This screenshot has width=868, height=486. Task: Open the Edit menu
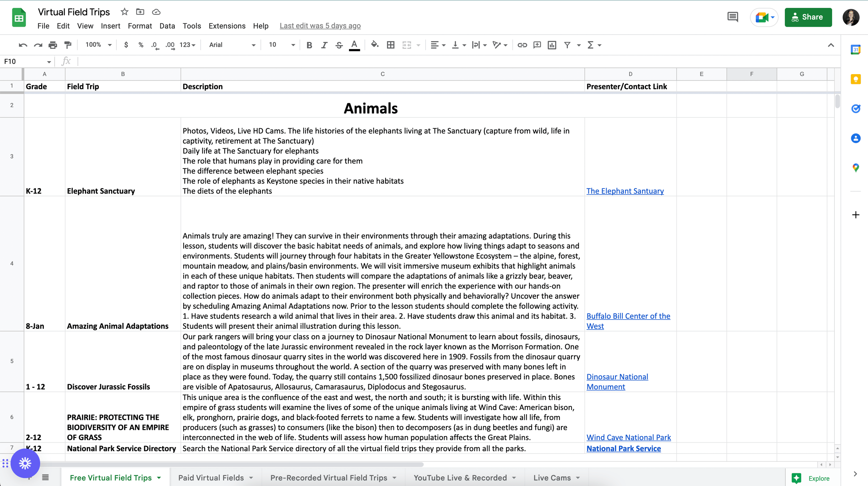pyautogui.click(x=63, y=26)
